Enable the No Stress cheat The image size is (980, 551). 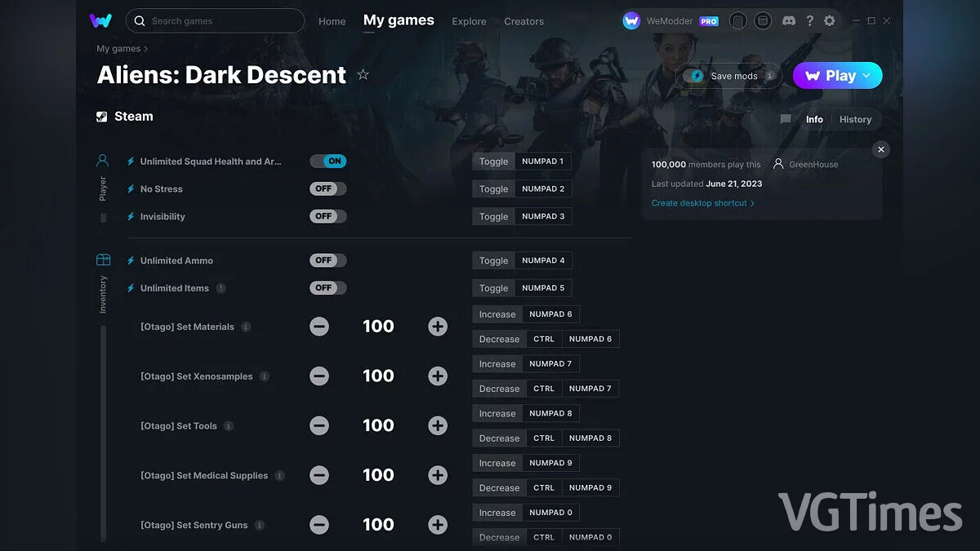point(327,189)
